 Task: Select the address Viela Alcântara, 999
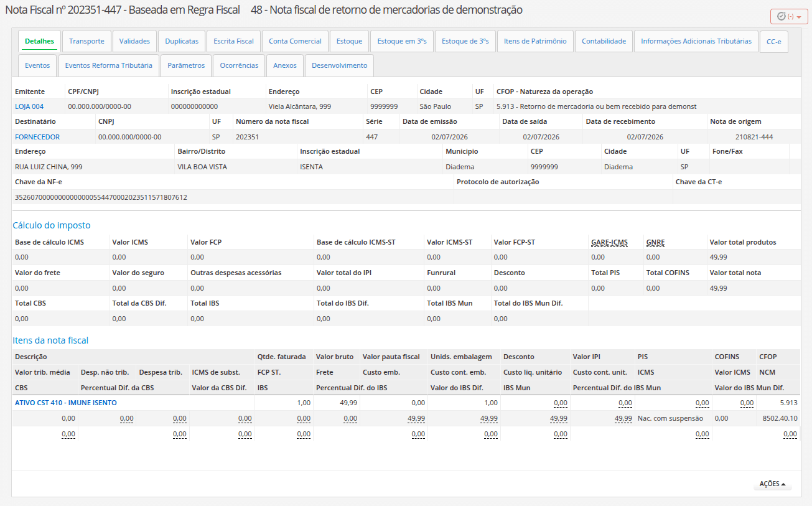pos(299,106)
